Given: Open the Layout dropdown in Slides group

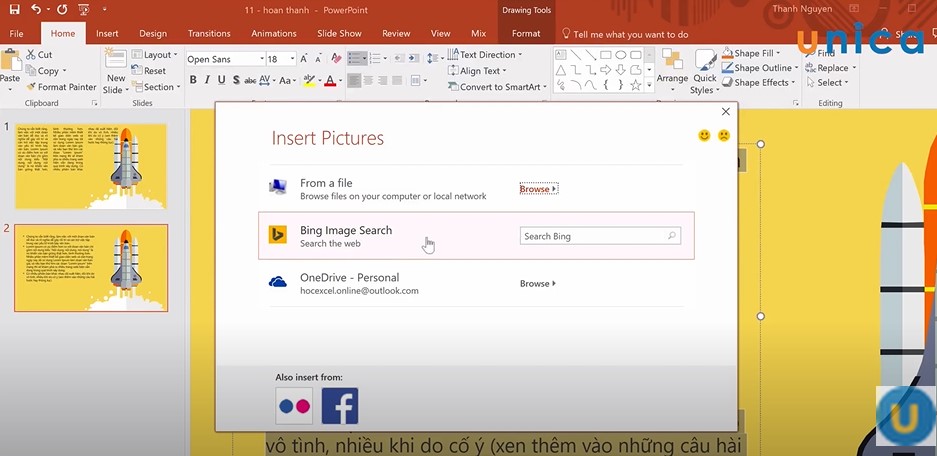Looking at the screenshot, I should 159,55.
